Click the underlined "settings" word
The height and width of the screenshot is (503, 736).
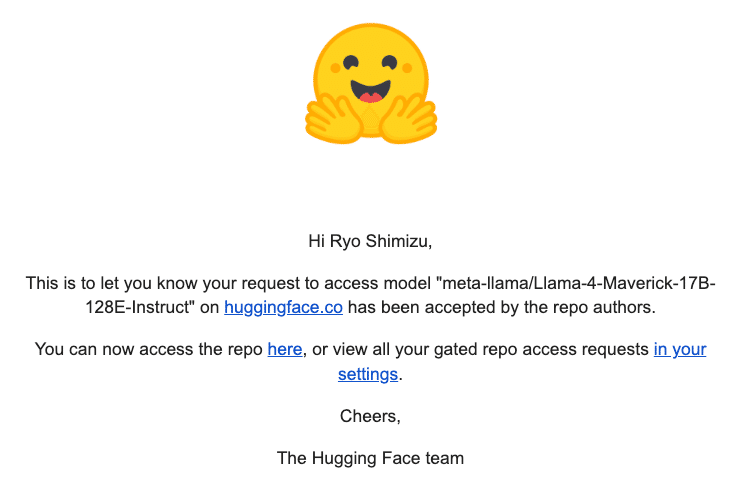(368, 374)
